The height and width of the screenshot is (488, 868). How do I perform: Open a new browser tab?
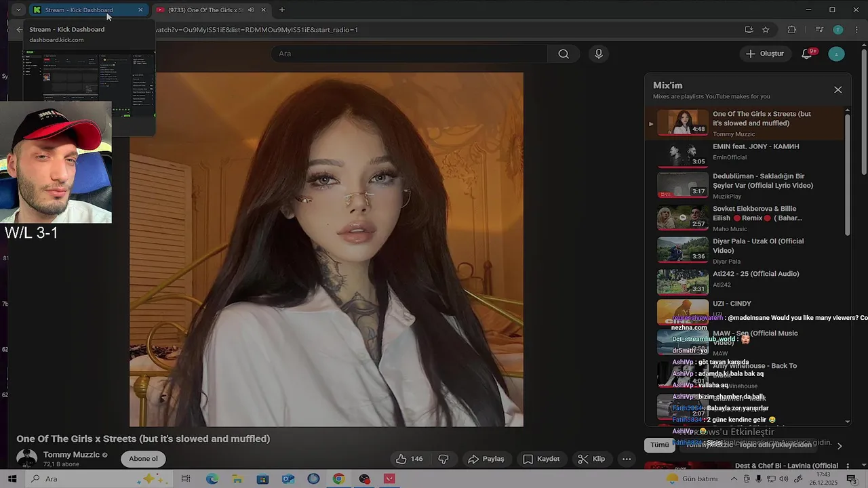click(x=282, y=10)
